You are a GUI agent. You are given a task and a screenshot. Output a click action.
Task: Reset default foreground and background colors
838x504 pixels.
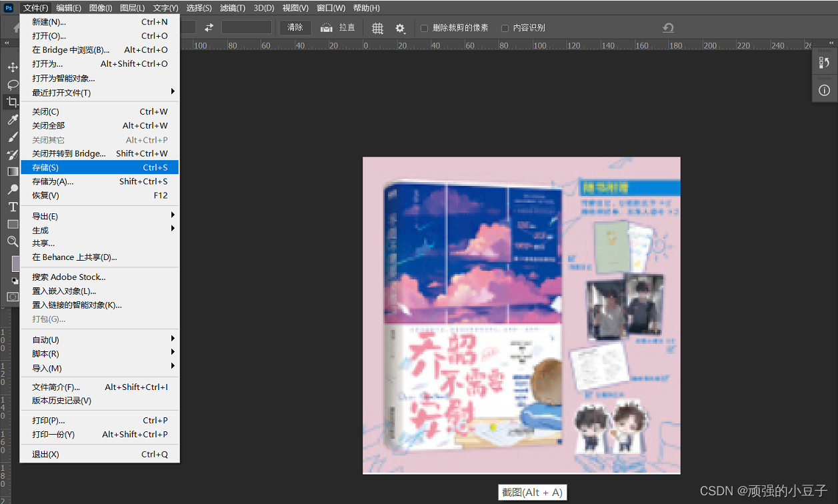pos(15,281)
